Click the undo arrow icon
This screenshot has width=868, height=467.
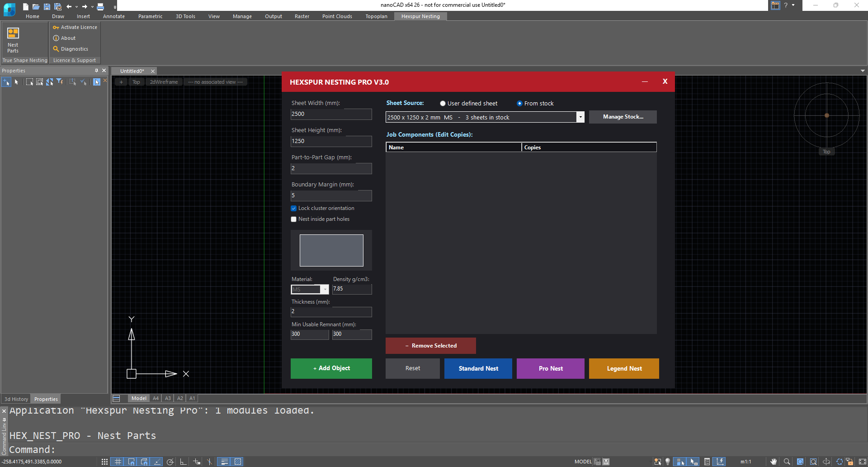pos(69,6)
